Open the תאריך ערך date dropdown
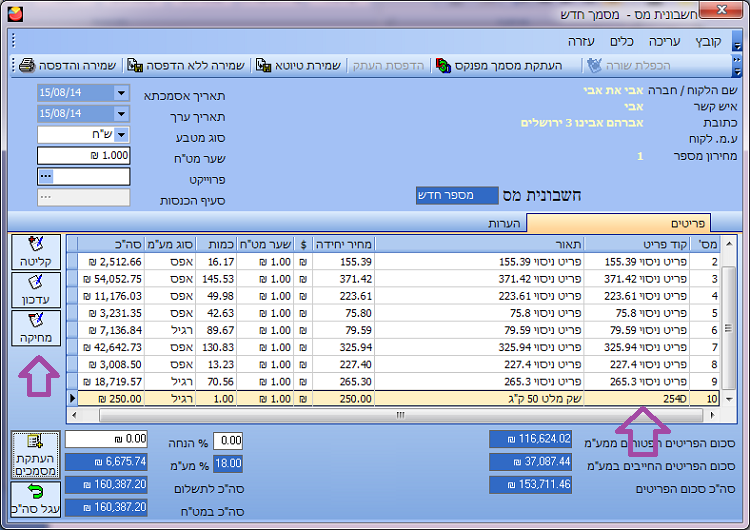Viewport: 750px width, 530px height. [x=122, y=114]
